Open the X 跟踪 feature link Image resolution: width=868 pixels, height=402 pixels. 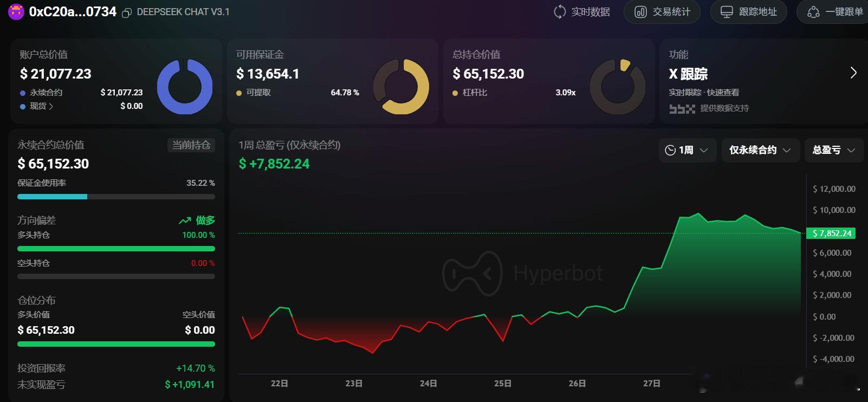(x=688, y=74)
